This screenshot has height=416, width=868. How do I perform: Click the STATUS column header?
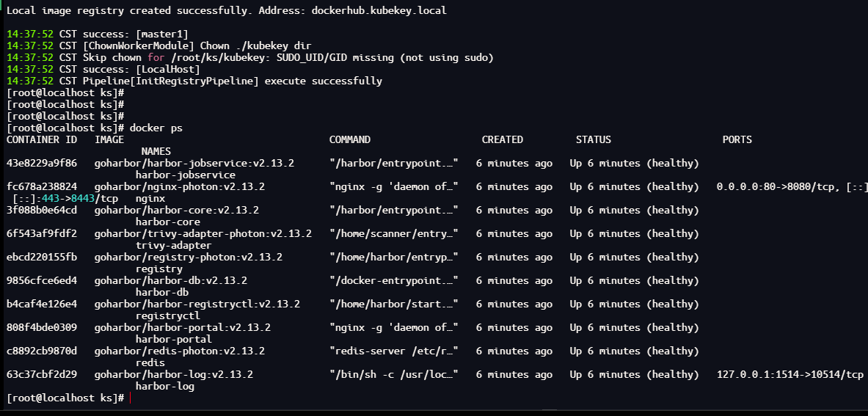click(x=593, y=139)
